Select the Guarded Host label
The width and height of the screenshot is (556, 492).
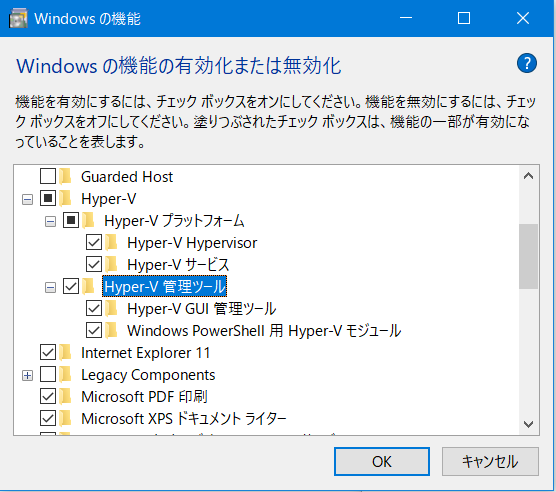pyautogui.click(x=127, y=177)
